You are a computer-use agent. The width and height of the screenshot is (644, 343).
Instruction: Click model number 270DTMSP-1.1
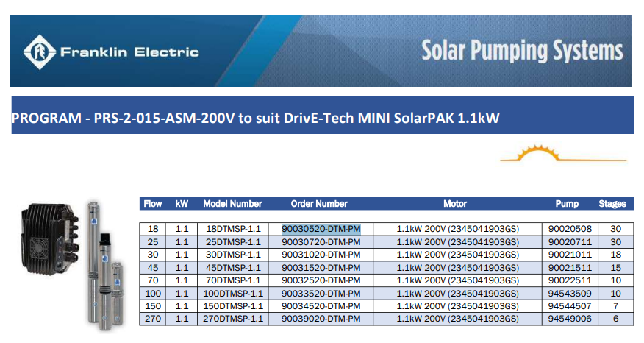click(x=233, y=319)
